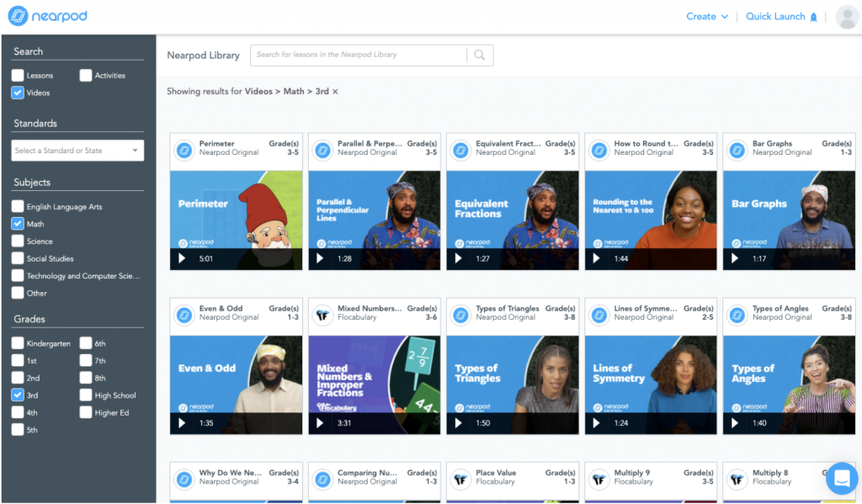
Task: Click the search magnifier icon
Action: pyautogui.click(x=479, y=55)
